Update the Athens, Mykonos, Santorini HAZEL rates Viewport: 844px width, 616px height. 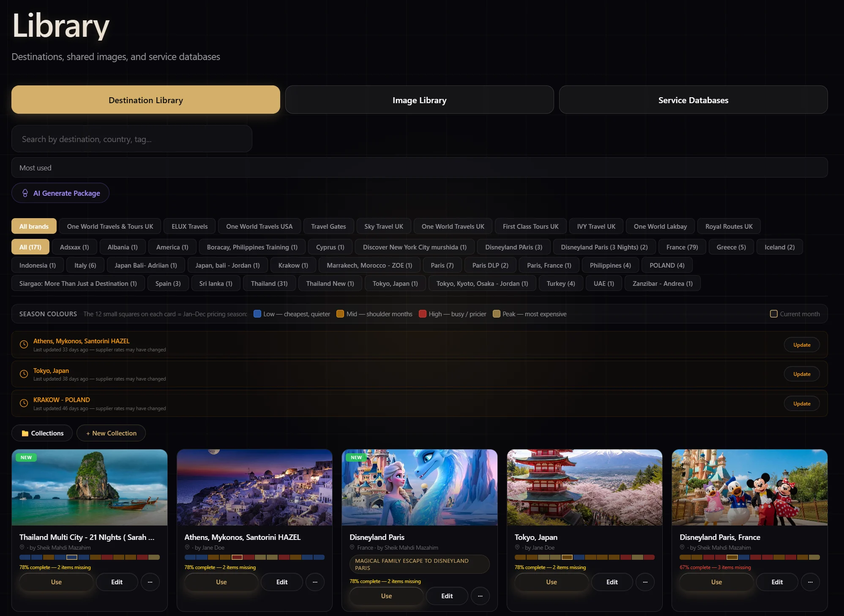pyautogui.click(x=802, y=345)
